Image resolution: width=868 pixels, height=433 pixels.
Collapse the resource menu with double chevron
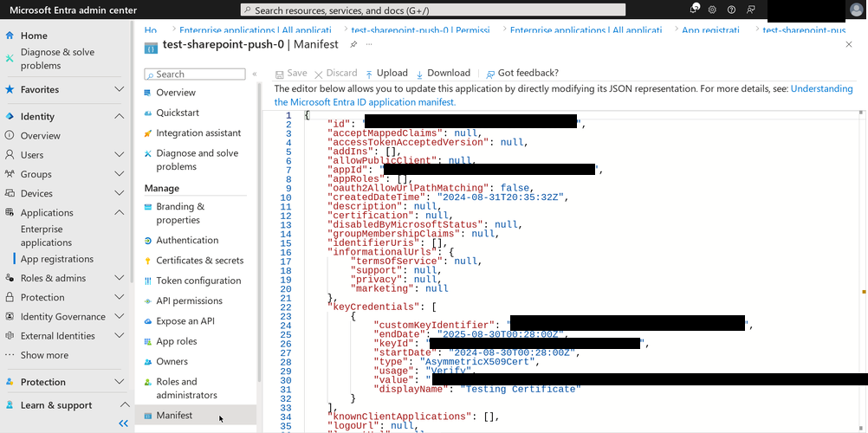[x=255, y=74]
